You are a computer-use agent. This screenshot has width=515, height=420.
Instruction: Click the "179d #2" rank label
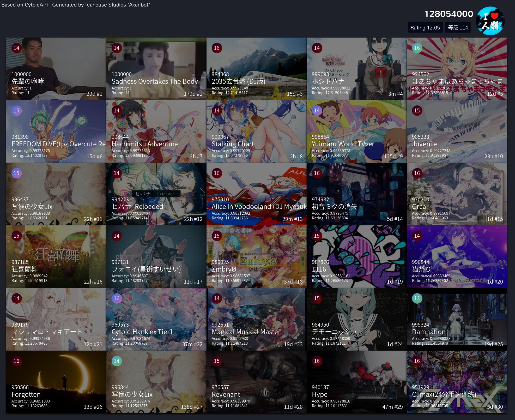[x=193, y=94]
